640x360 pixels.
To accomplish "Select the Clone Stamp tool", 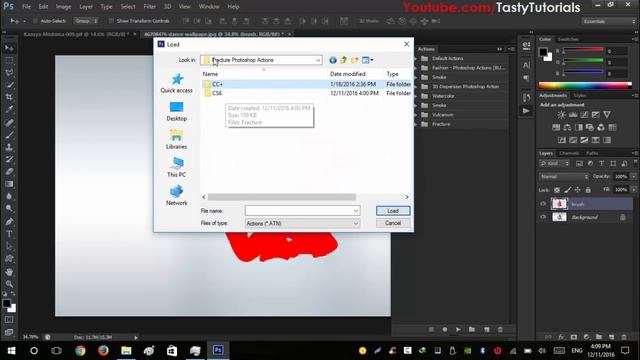I will pyautogui.click(x=9, y=147).
